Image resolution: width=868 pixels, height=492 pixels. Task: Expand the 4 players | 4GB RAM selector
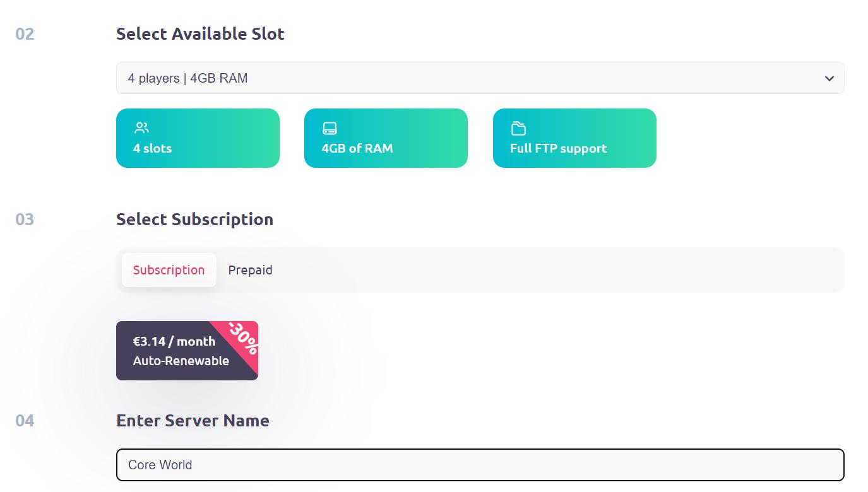point(480,78)
